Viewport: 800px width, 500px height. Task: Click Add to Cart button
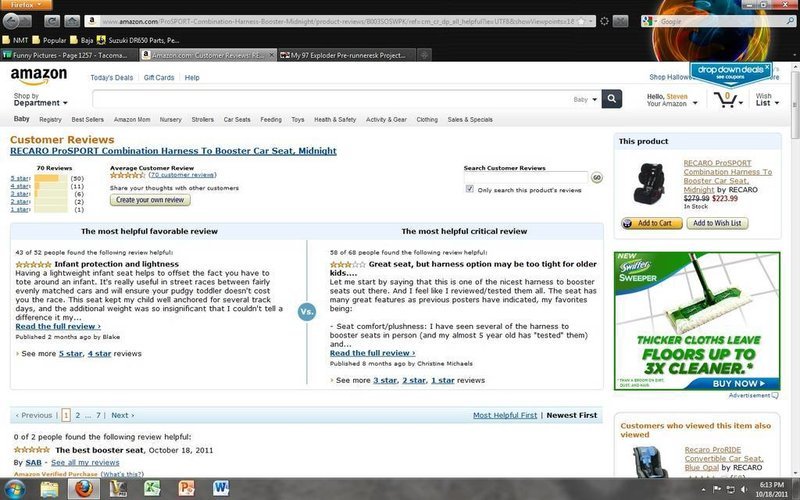[x=652, y=223]
